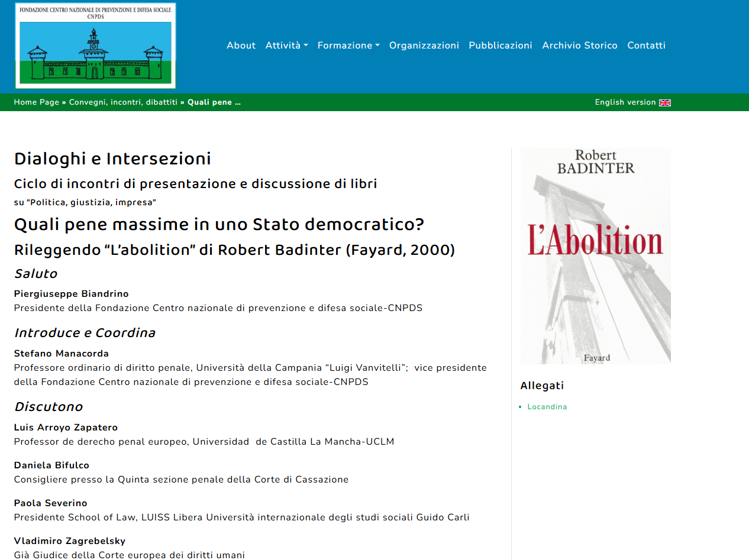This screenshot has height=560, width=749.
Task: Switch to English version
Action: pos(625,102)
